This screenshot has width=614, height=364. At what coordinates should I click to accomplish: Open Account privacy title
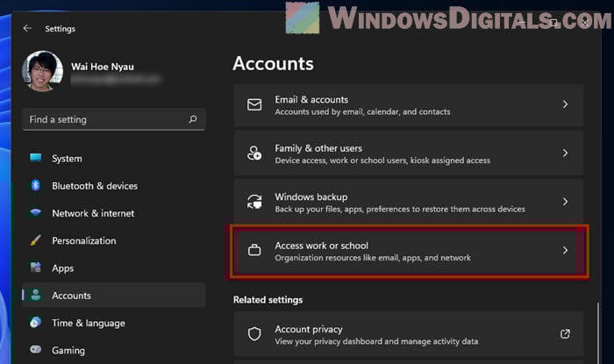[x=309, y=329]
